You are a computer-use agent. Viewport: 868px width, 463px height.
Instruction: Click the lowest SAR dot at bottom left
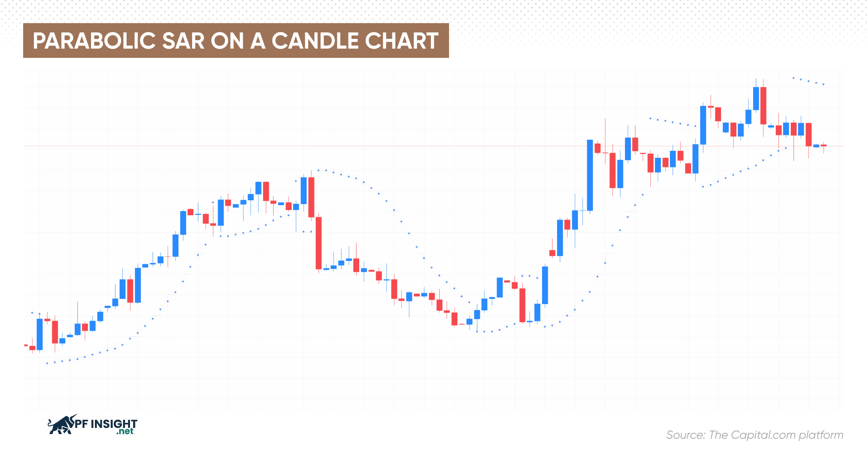pos(47,363)
